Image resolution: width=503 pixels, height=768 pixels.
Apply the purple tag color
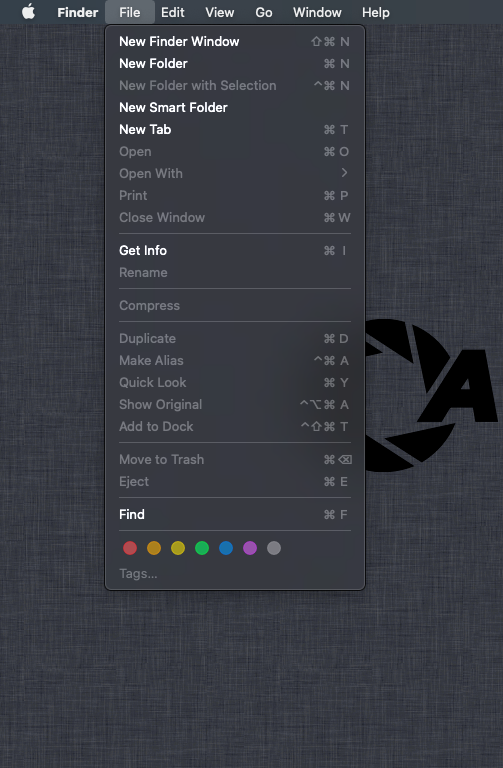pos(250,548)
